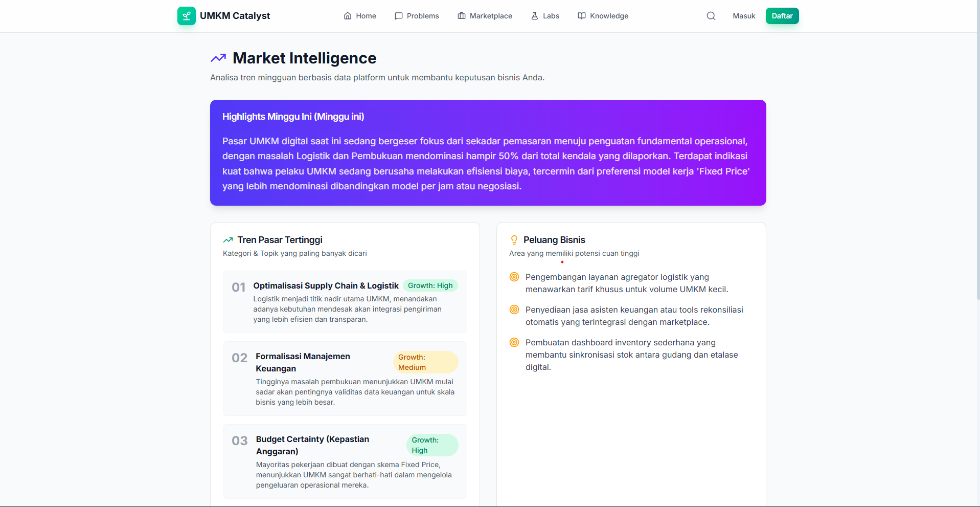Select the Growth: High badge on Supply Chain

point(430,285)
